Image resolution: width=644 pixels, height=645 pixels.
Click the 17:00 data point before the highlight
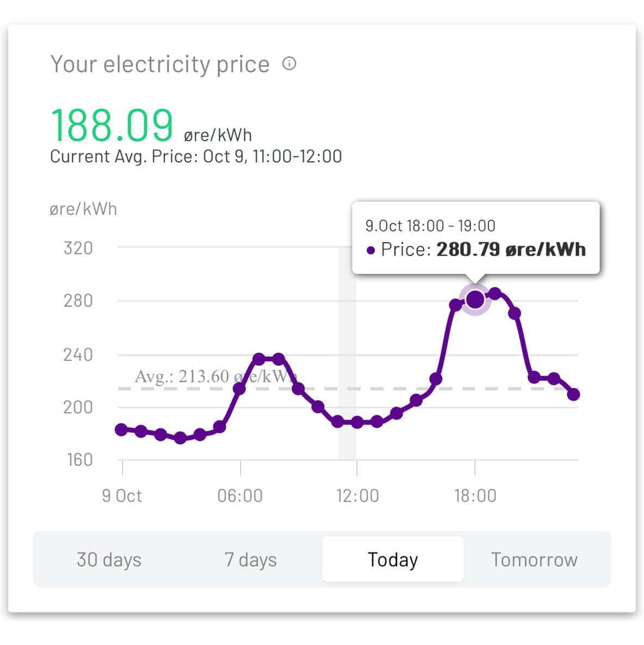tap(455, 305)
